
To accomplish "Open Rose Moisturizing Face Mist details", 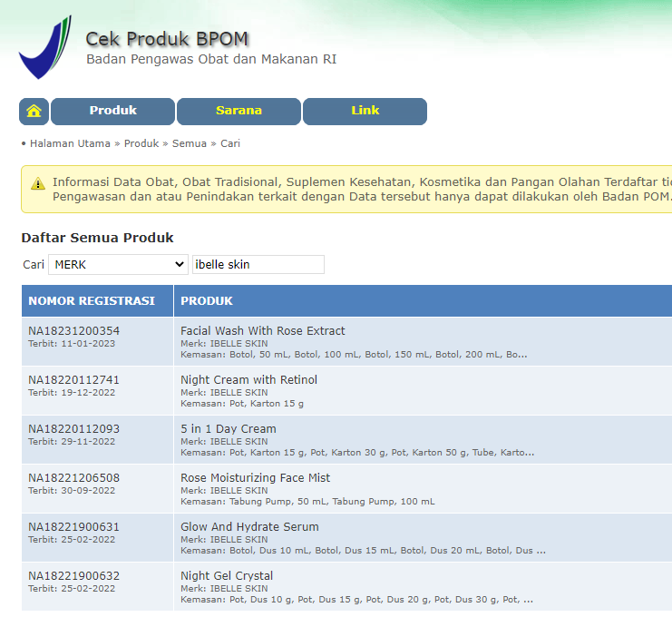I will point(255,478).
